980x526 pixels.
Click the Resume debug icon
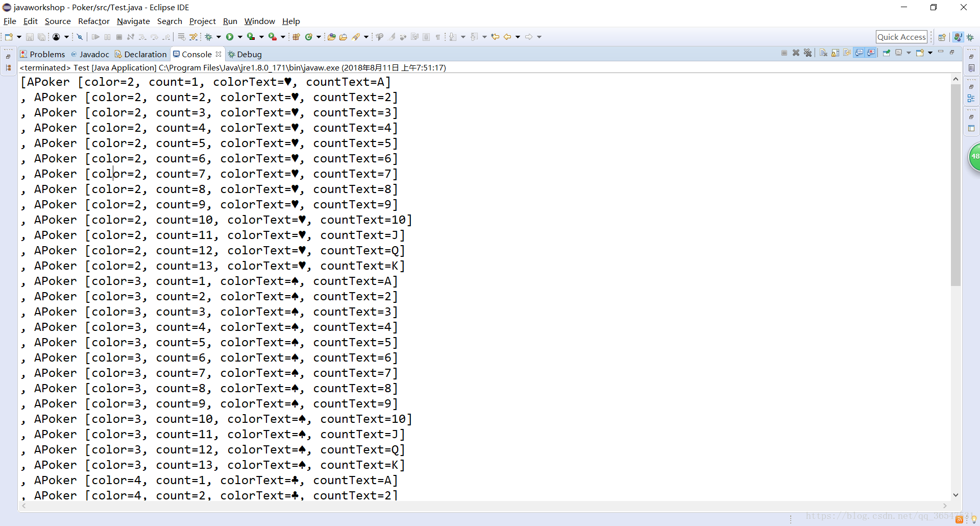coord(95,37)
